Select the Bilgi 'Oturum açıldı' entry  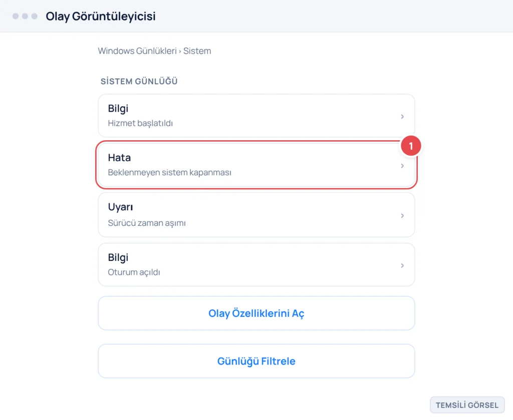pos(256,265)
